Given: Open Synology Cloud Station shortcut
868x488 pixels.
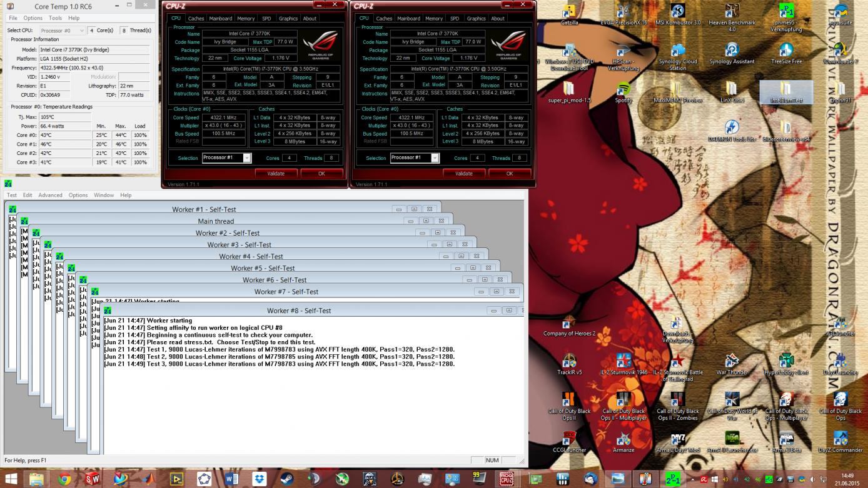Looking at the screenshot, I should [678, 56].
